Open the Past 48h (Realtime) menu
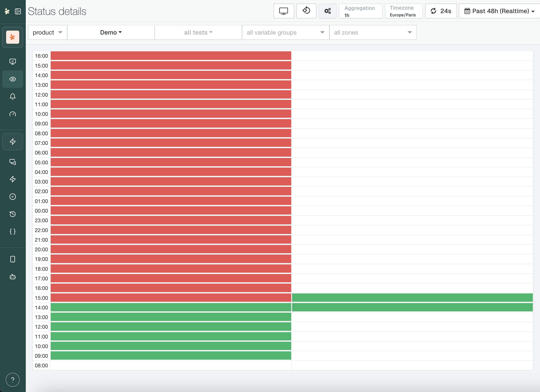 point(499,11)
